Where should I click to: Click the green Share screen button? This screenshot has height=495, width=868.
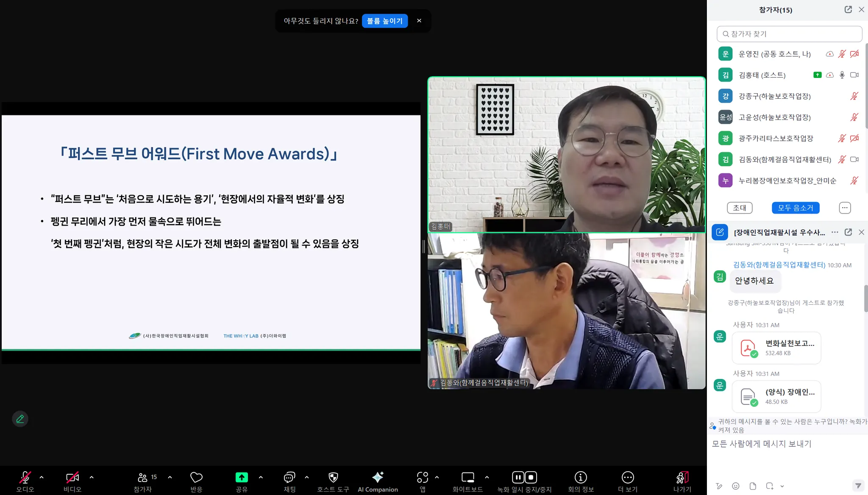click(242, 478)
